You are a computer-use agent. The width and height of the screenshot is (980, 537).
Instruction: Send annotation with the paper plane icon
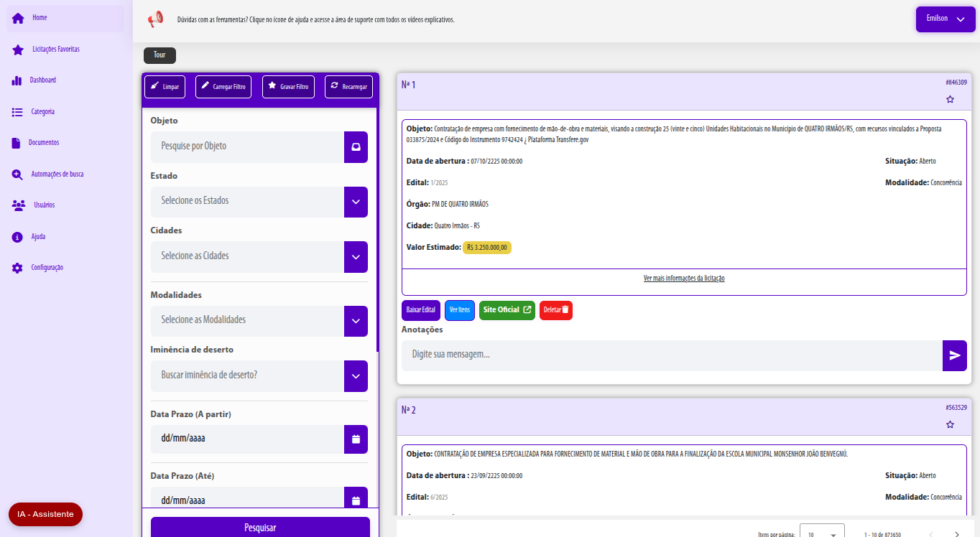[x=954, y=355]
